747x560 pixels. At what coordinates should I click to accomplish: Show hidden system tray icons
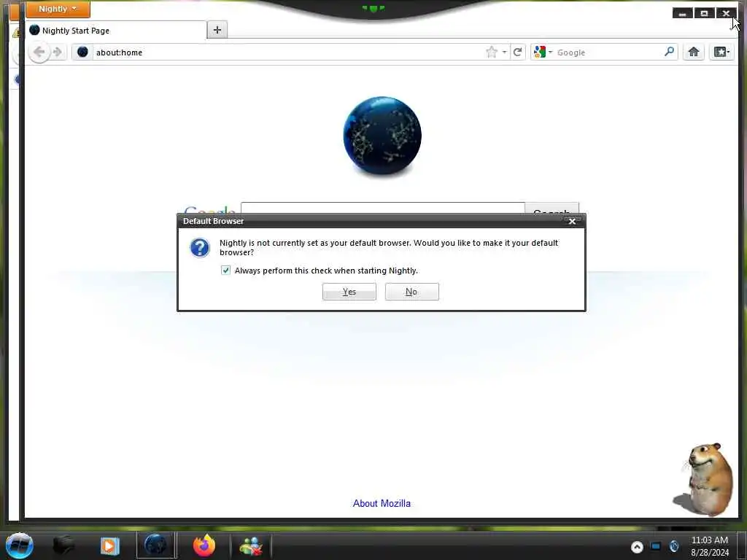637,547
